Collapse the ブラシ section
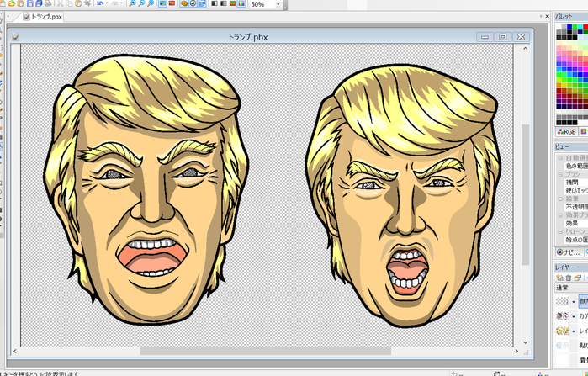 point(560,174)
